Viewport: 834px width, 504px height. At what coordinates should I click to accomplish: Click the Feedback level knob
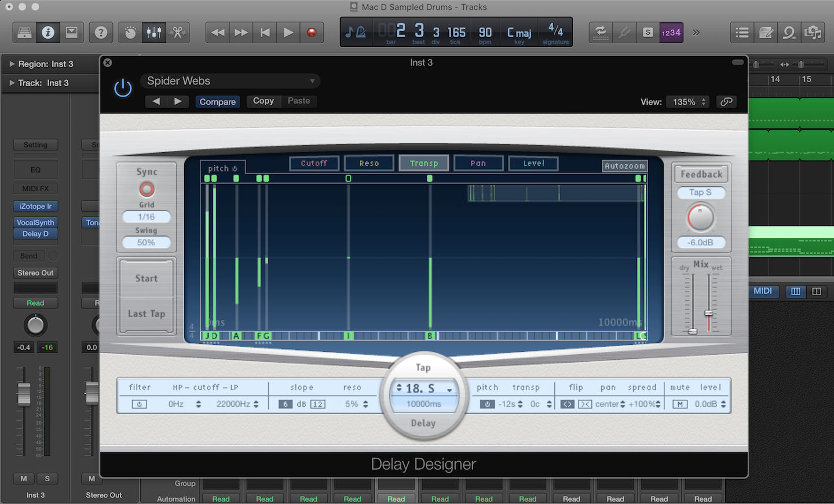pyautogui.click(x=701, y=218)
